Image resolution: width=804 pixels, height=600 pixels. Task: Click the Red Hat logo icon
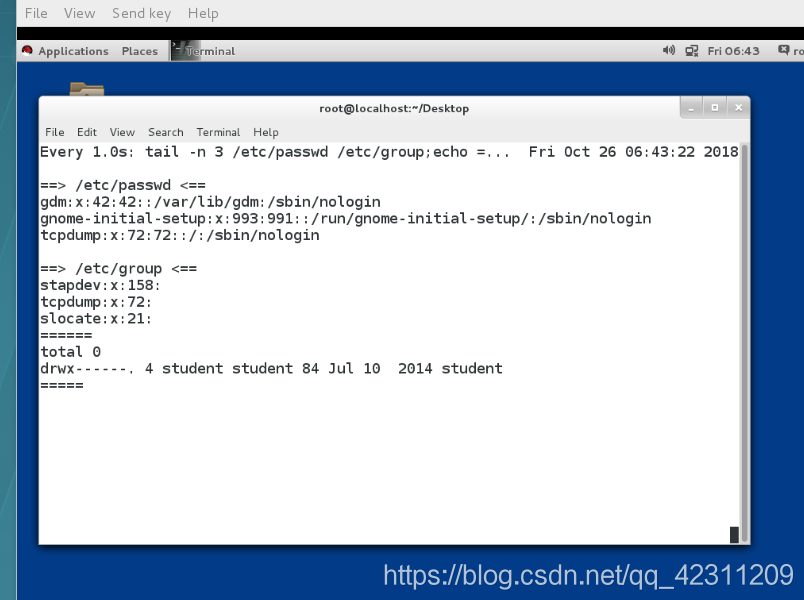click(27, 51)
